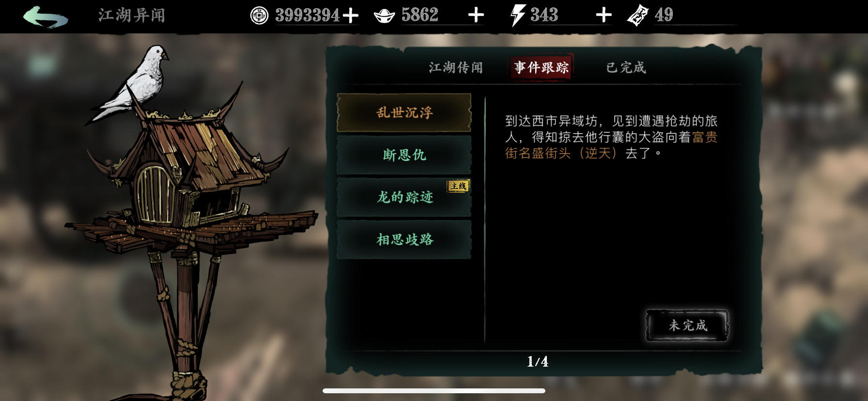Add stamina using the plus button
This screenshot has height=401, width=868.
(604, 15)
